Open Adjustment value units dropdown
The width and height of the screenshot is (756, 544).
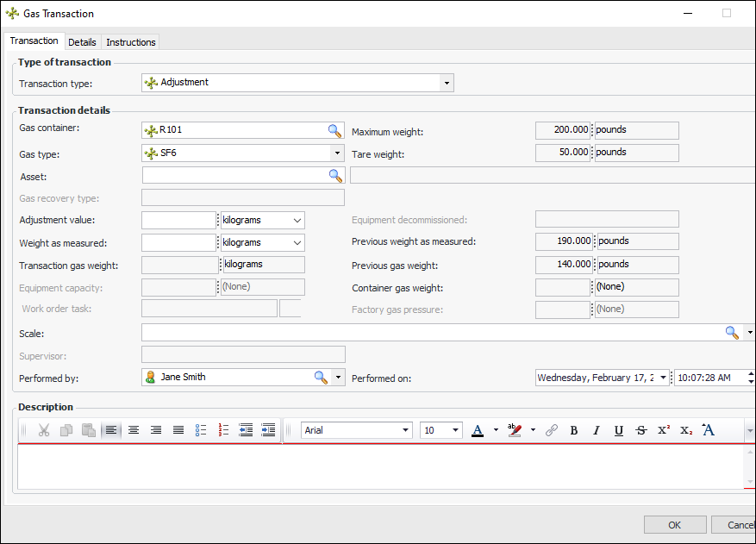pyautogui.click(x=297, y=221)
